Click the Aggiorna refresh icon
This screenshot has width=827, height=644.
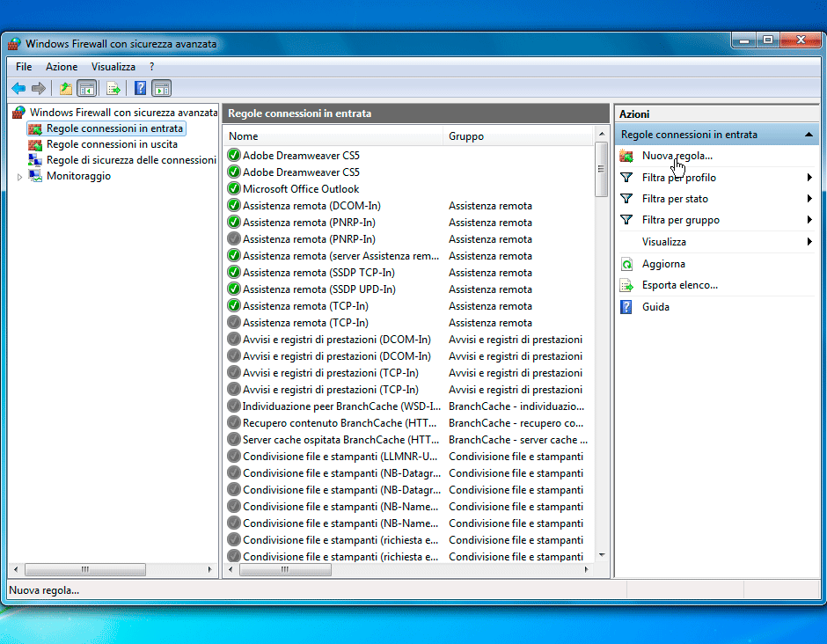pyautogui.click(x=626, y=264)
